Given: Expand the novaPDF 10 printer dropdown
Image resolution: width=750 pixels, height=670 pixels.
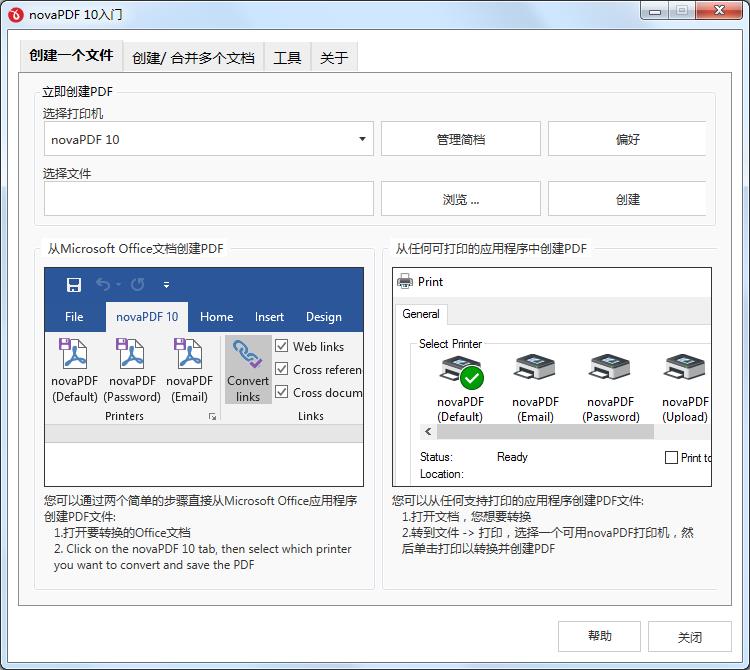Looking at the screenshot, I should tap(362, 139).
